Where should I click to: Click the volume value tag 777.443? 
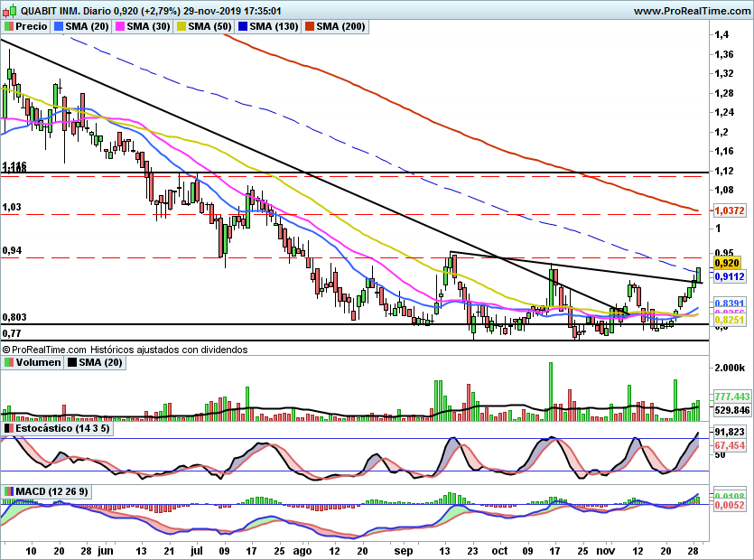click(732, 397)
